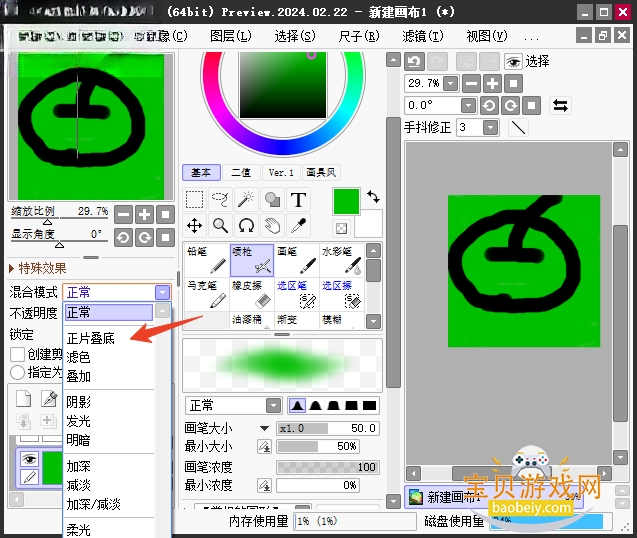Toggle 最小浓度 pressure icon
The height and width of the screenshot is (538, 637).
(x=264, y=485)
